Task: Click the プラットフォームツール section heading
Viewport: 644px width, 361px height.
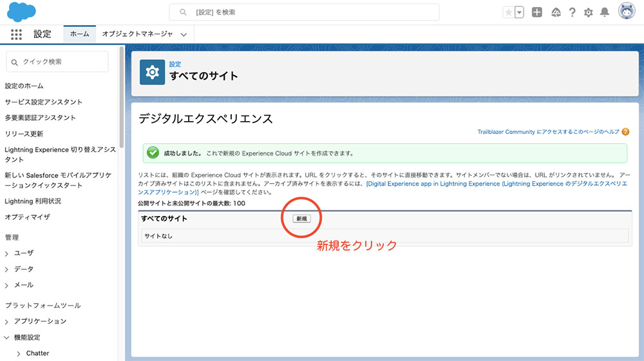Action: [x=43, y=306]
